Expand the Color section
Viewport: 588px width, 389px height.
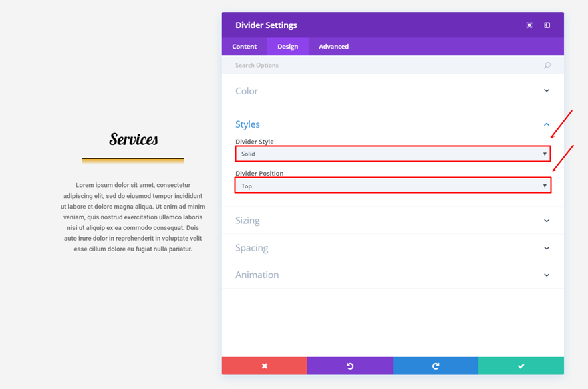[393, 91]
